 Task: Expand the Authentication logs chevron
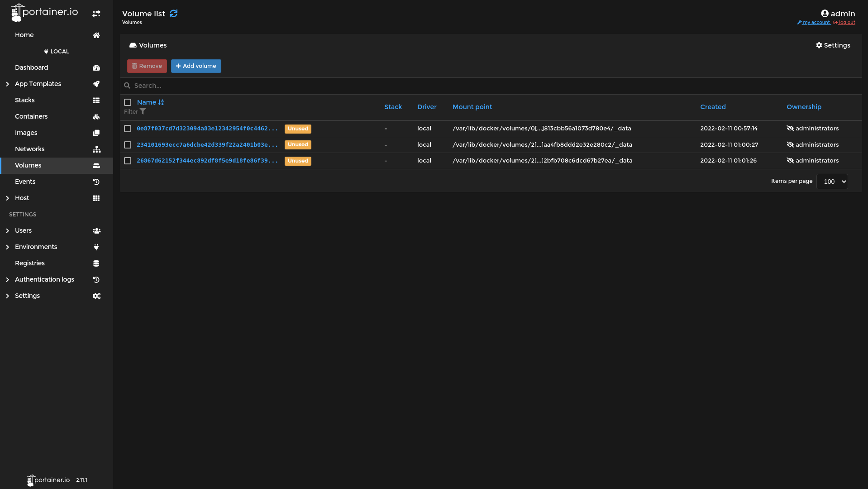click(x=8, y=280)
